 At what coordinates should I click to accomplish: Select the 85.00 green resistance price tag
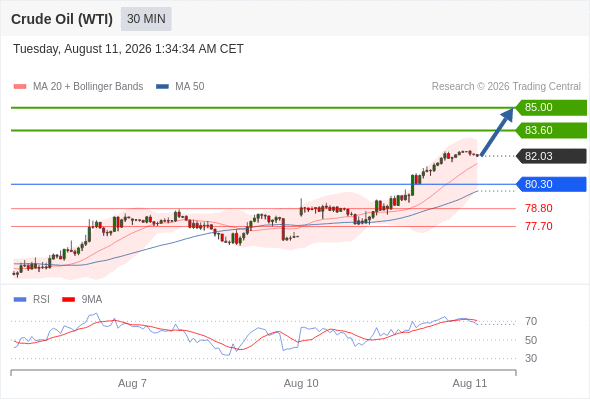tap(551, 108)
